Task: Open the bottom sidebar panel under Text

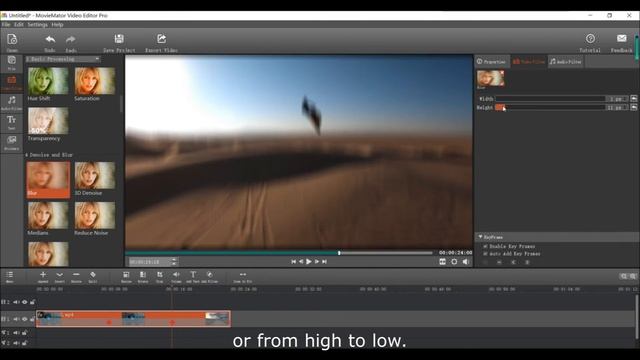Action: coord(11,142)
